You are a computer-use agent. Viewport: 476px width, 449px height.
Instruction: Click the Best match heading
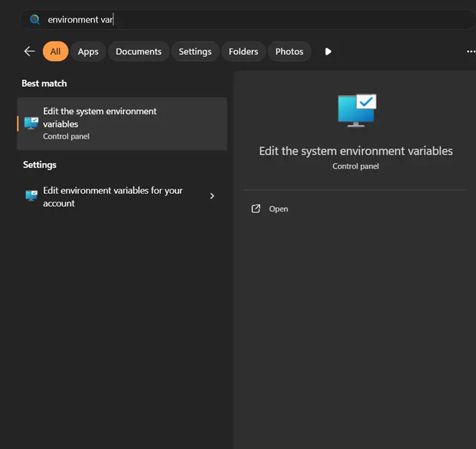(44, 84)
